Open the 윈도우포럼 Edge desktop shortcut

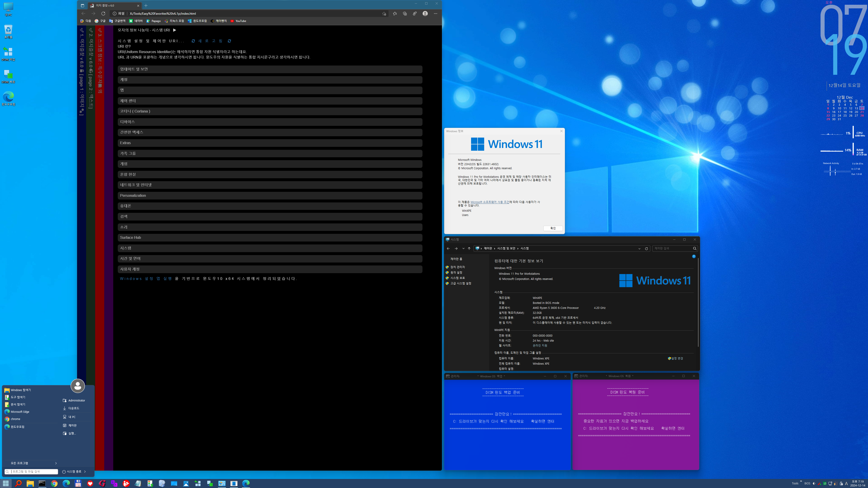[x=8, y=99]
